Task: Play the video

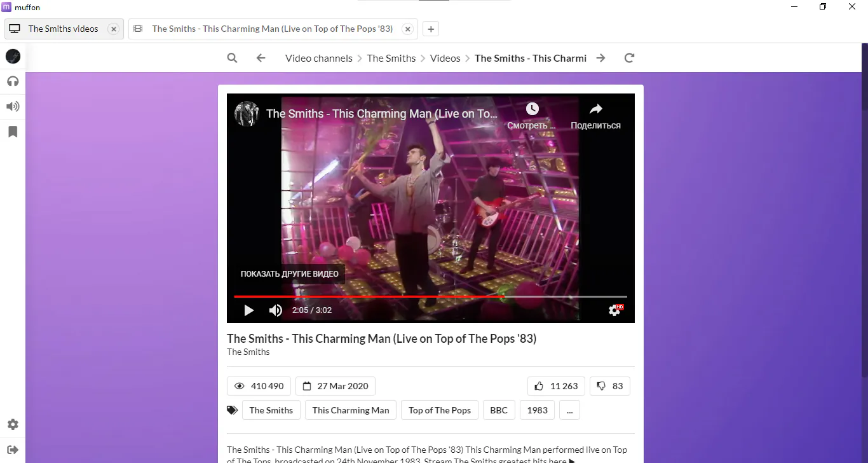Action: tap(249, 310)
